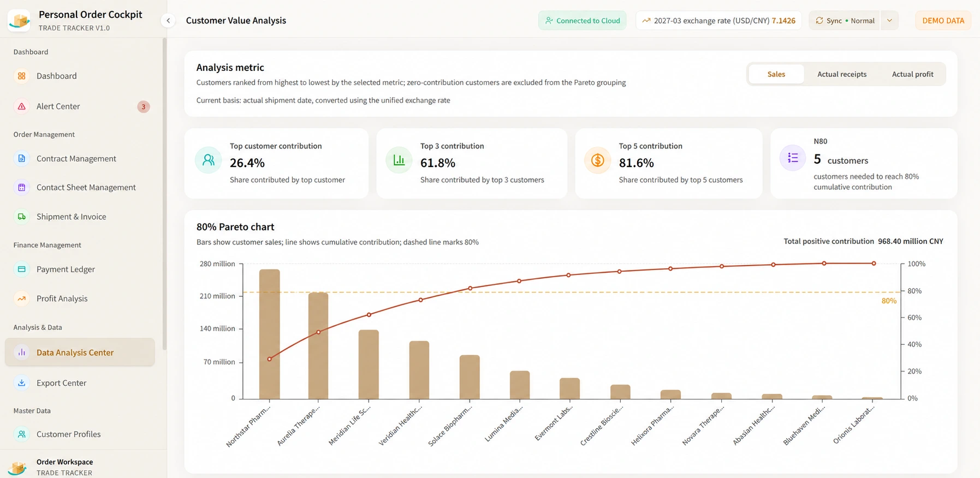Click the exchange rate value 7.1426
Screen dimensions: 980x478
(x=783, y=21)
